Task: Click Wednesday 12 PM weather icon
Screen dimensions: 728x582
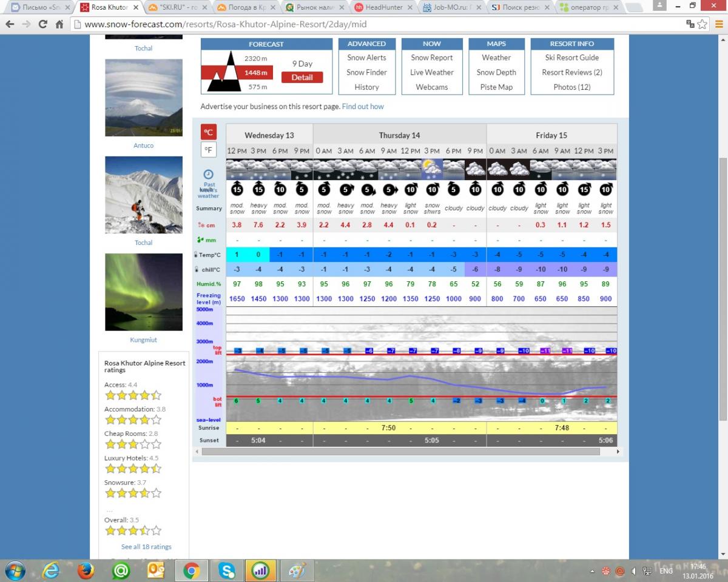Action: 237,169
